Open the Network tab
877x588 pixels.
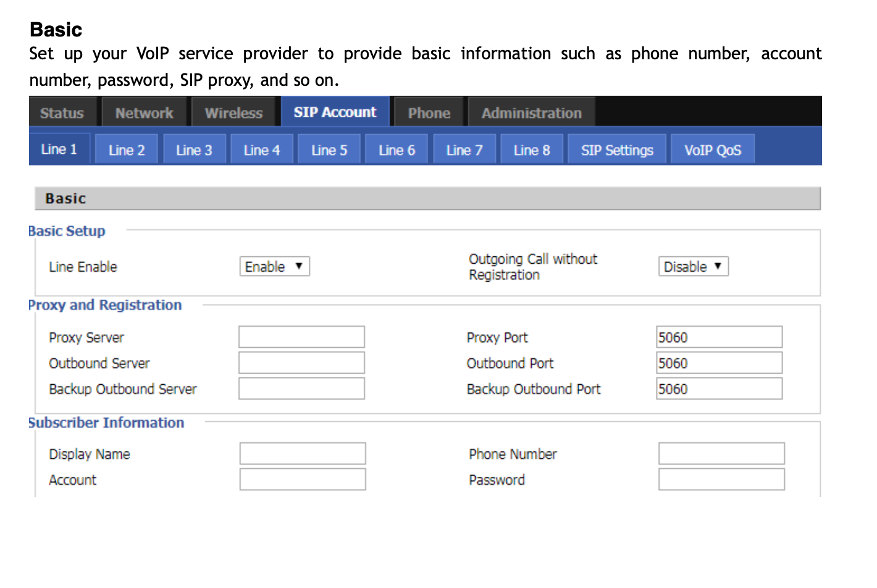(145, 113)
